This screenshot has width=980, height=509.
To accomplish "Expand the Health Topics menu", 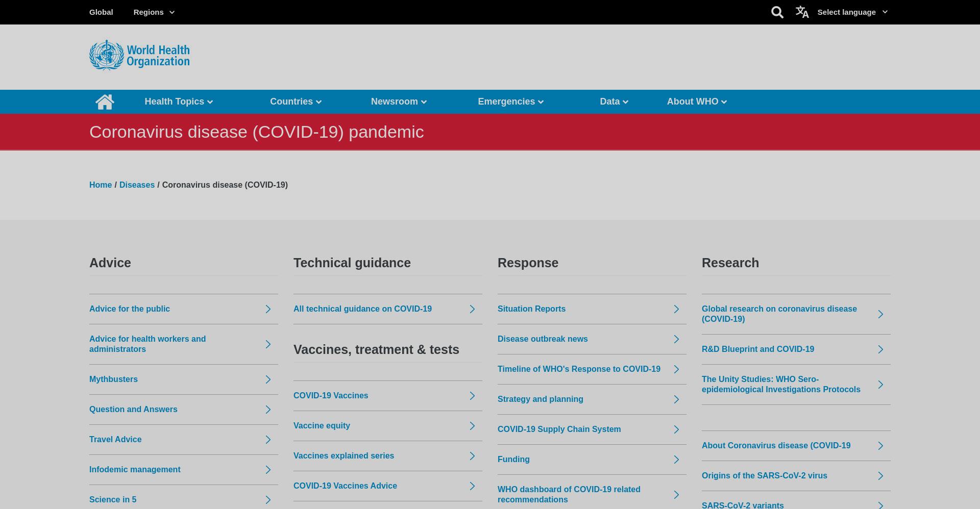I will coord(179,101).
